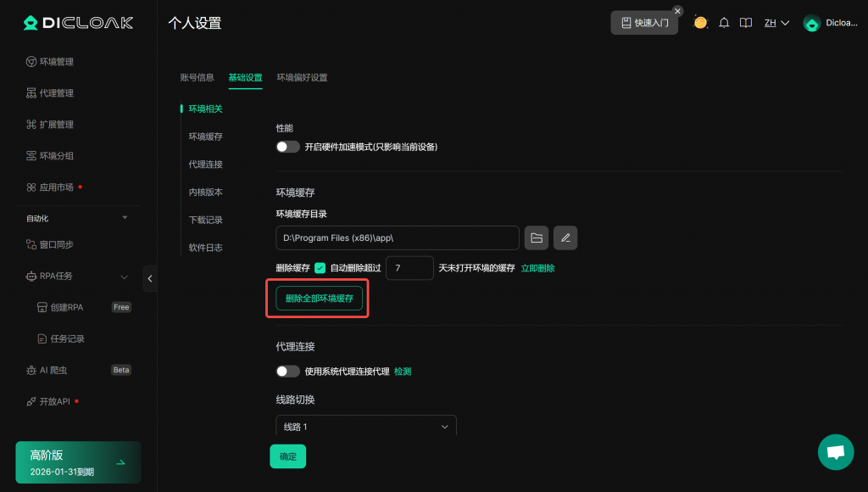Open the book documentation icon in header
868x492 pixels.
[x=746, y=23]
